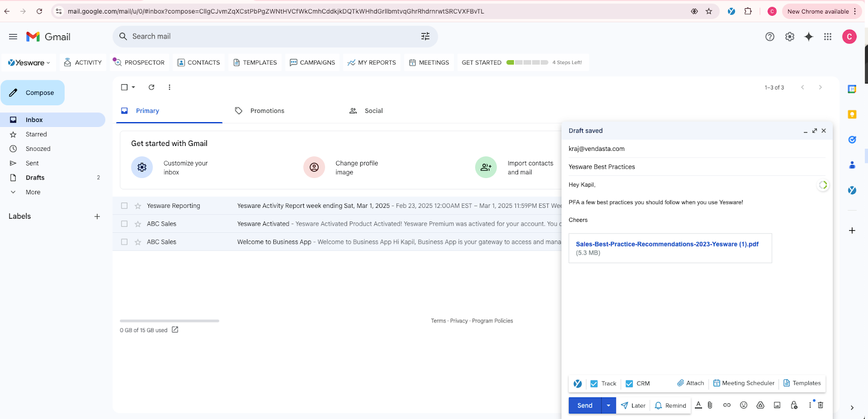Image resolution: width=868 pixels, height=419 pixels.
Task: Open the Gmail main menu hamburger
Action: point(13,36)
